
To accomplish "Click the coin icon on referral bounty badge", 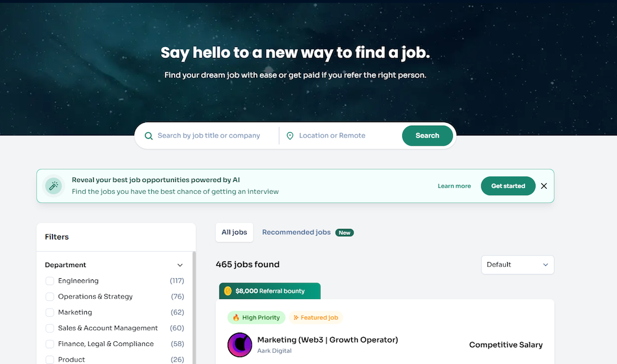I will [228, 291].
